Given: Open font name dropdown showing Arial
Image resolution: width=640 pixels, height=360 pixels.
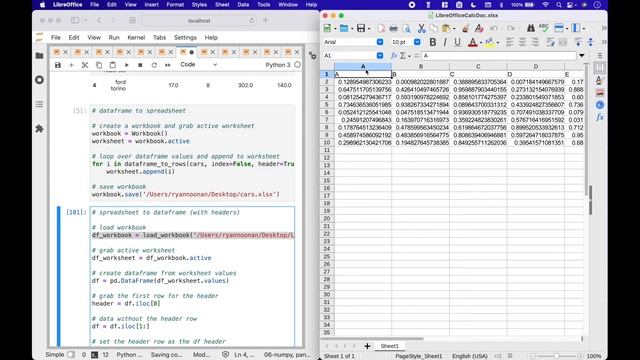Looking at the screenshot, I should click(x=380, y=42).
